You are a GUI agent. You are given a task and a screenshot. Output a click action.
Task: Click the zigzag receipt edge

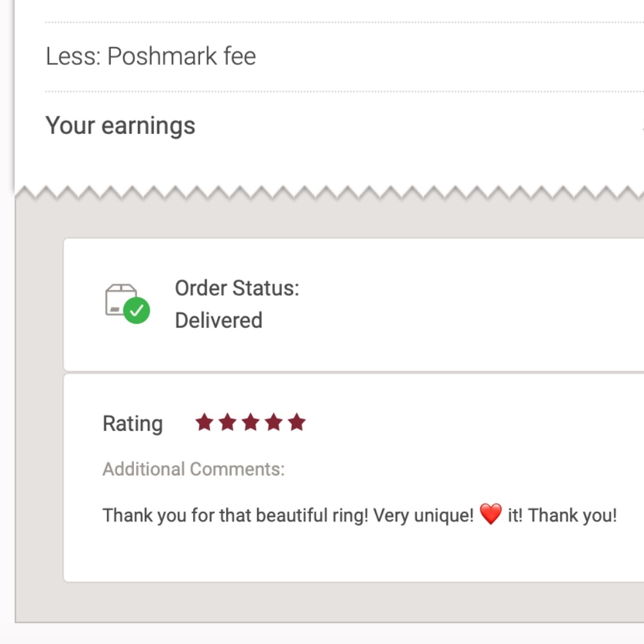(329, 193)
